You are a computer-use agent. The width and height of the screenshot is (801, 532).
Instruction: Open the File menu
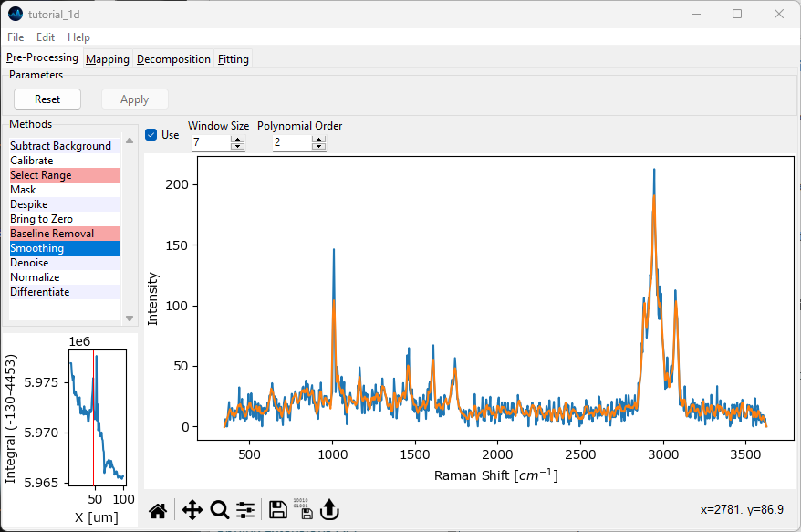pos(16,37)
